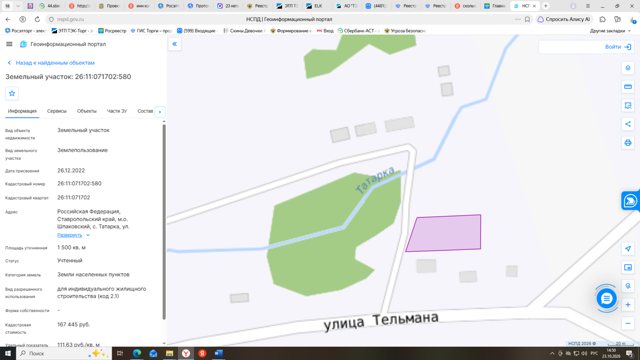Go back in the browser
The width and height of the screenshot is (640, 360).
point(8,19)
